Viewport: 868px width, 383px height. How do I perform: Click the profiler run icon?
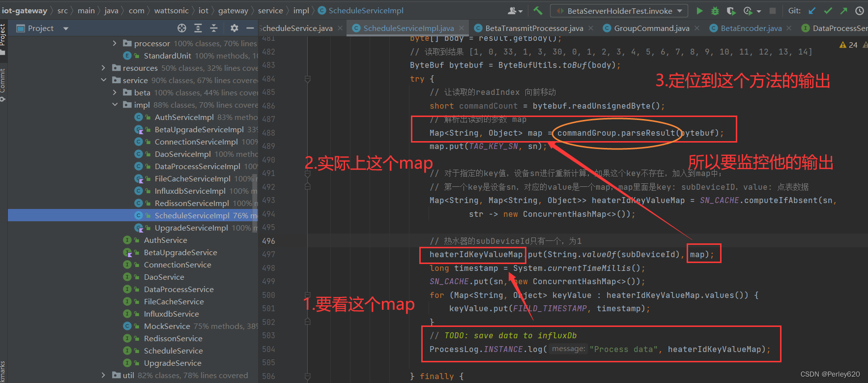[748, 10]
